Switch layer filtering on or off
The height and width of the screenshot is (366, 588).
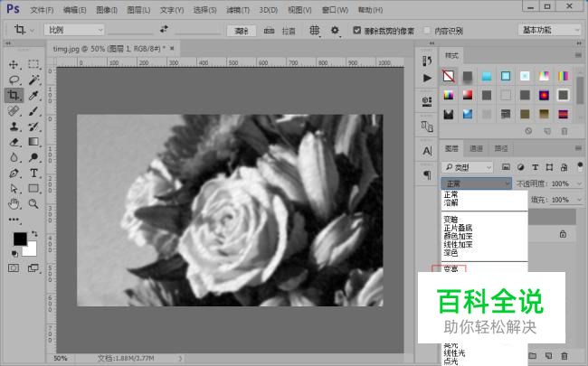tap(580, 166)
